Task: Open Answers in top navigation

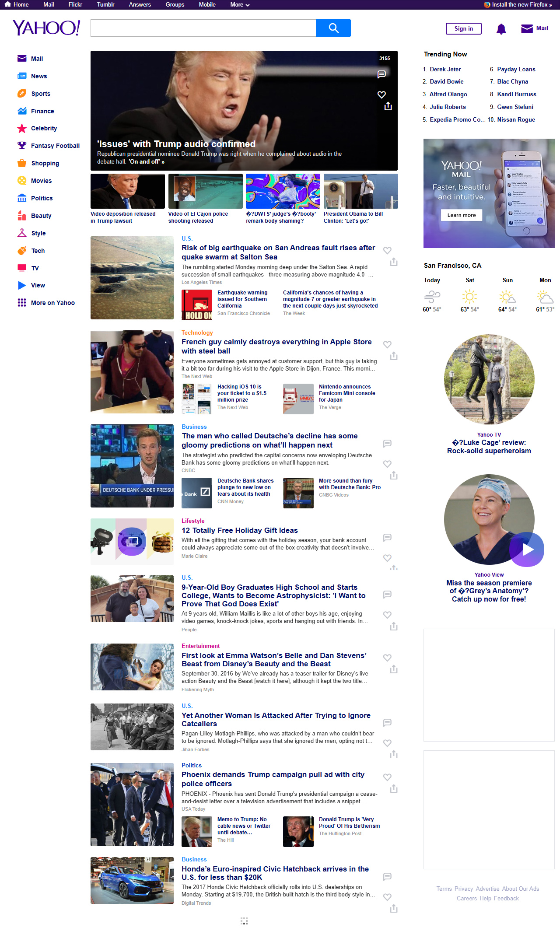Action: pyautogui.click(x=140, y=4)
